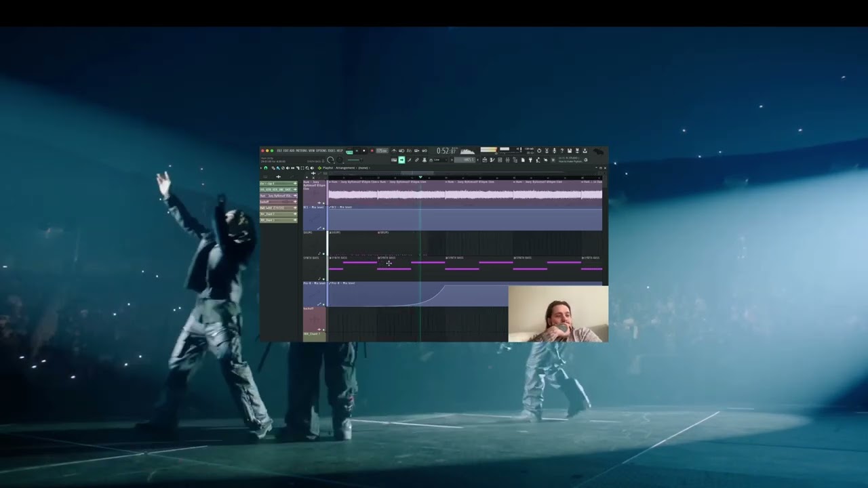The height and width of the screenshot is (488, 868).
Task: Open the Piano roll icon
Action: tap(492, 160)
